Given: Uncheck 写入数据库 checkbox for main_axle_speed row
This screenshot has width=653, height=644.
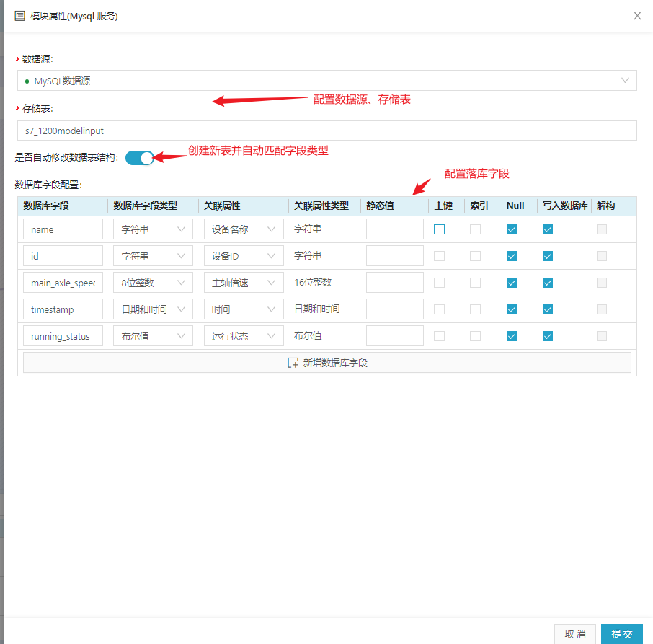Looking at the screenshot, I should click(548, 283).
